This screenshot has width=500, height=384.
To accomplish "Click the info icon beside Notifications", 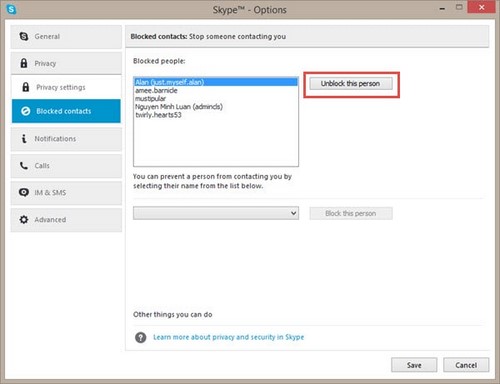I will pos(24,138).
